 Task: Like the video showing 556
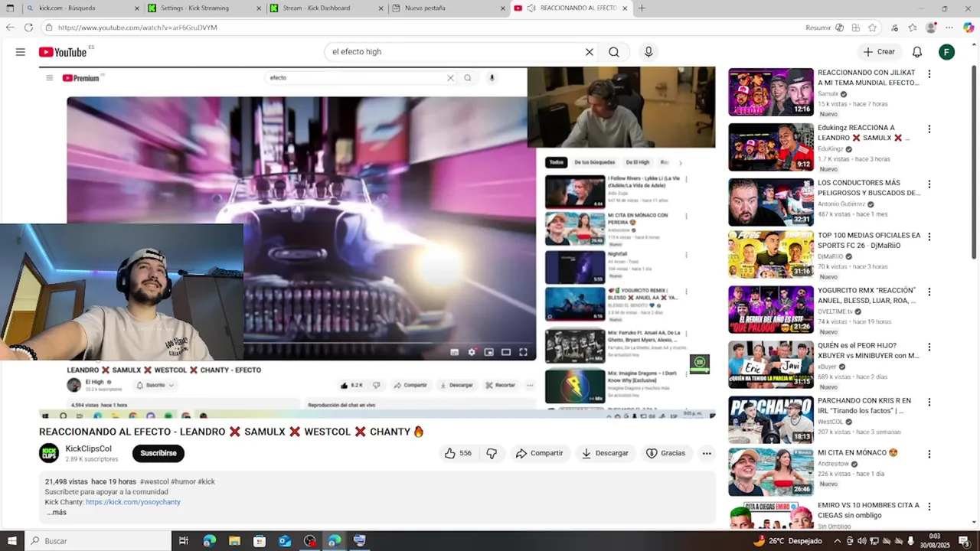point(458,453)
